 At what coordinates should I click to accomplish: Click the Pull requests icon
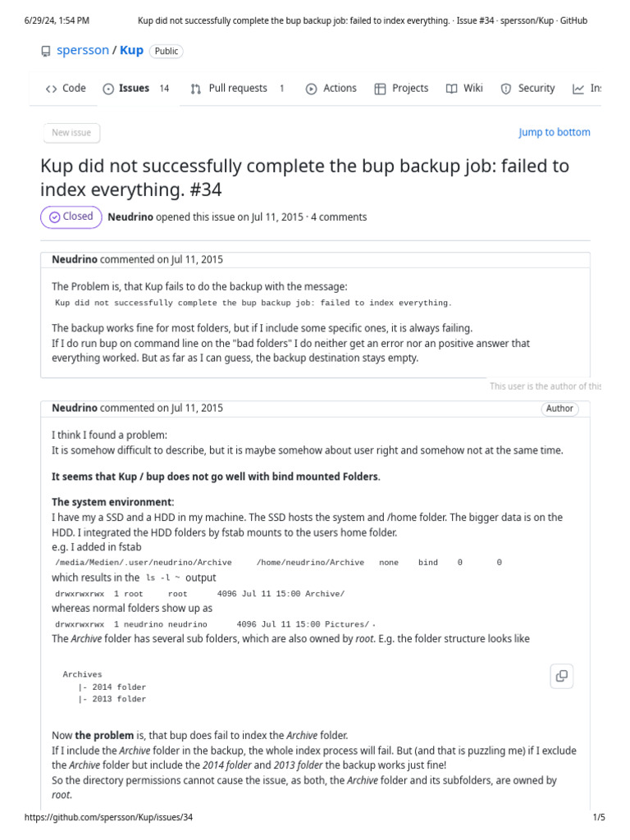[196, 89]
